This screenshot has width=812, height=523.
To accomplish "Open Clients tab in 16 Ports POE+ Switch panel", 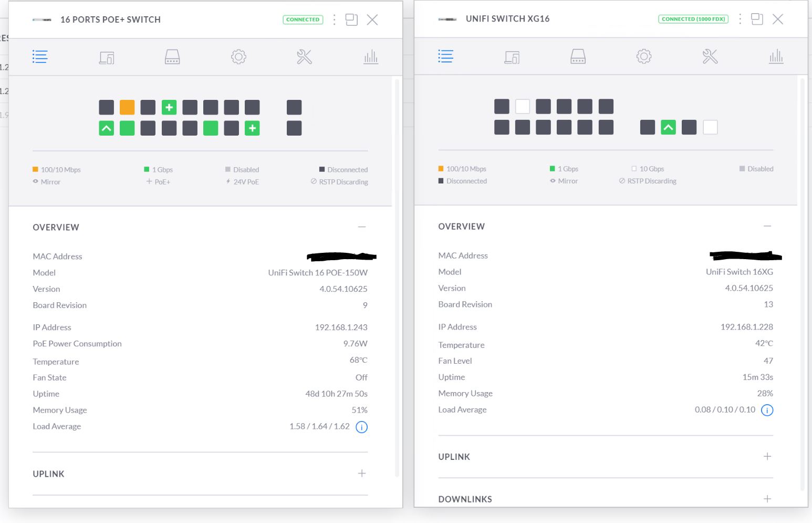I will pos(107,57).
